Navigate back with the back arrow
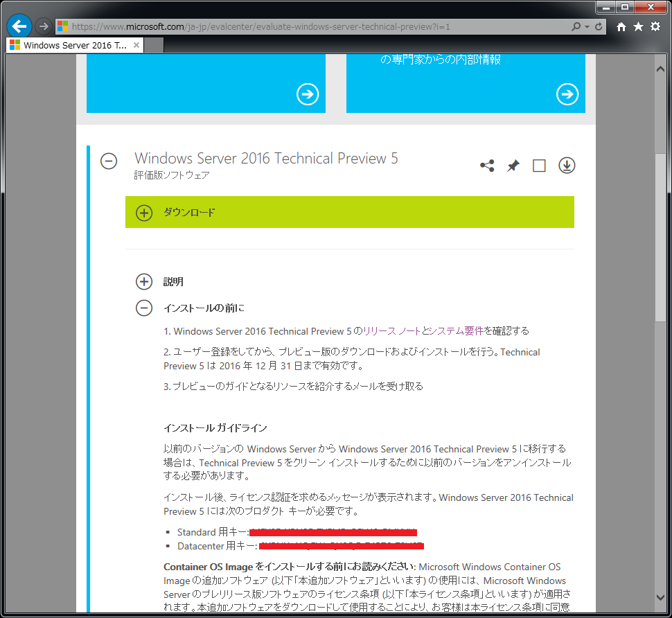Screen dimensions: 672x618 point(19,26)
